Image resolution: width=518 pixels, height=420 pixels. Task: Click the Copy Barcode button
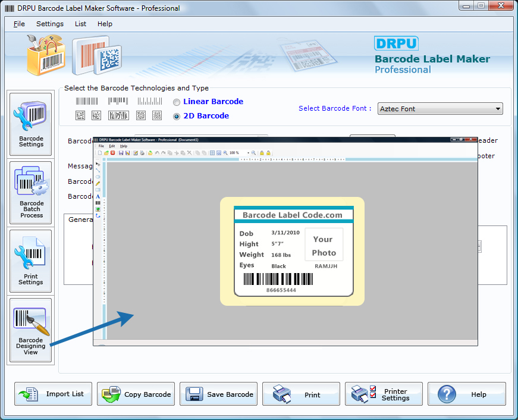[136, 394]
